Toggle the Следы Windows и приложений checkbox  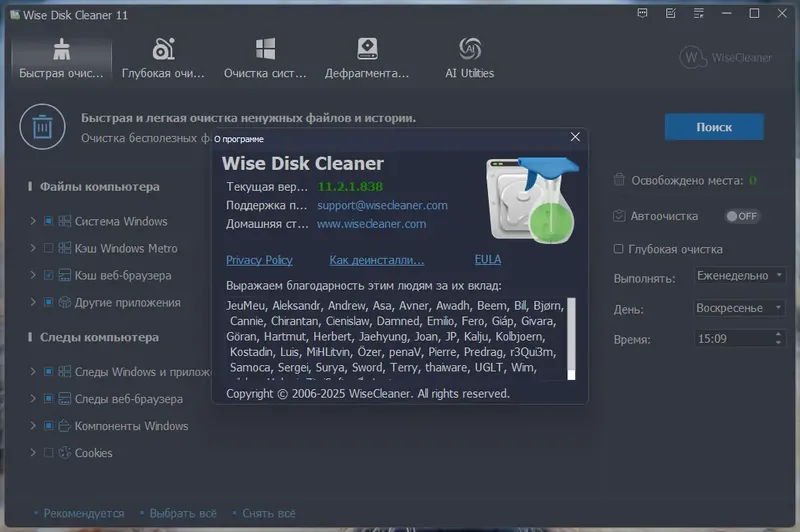click(48, 371)
